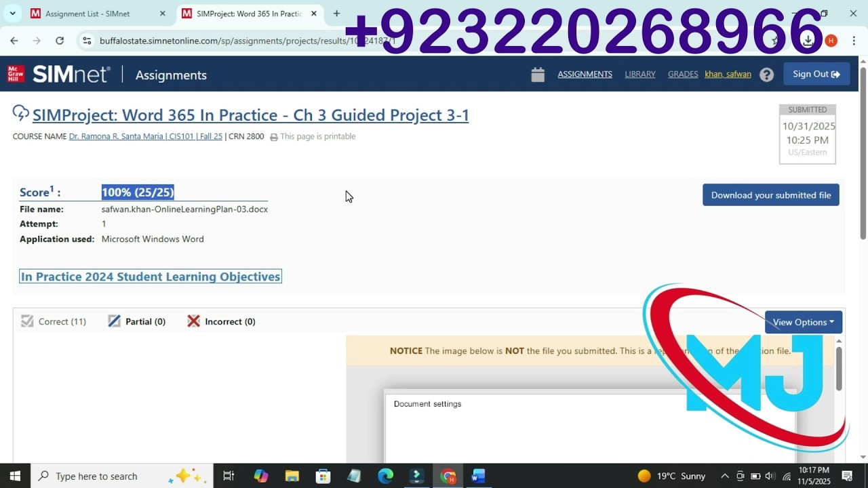
Task: Open the calendar icon in header
Action: [x=538, y=75]
